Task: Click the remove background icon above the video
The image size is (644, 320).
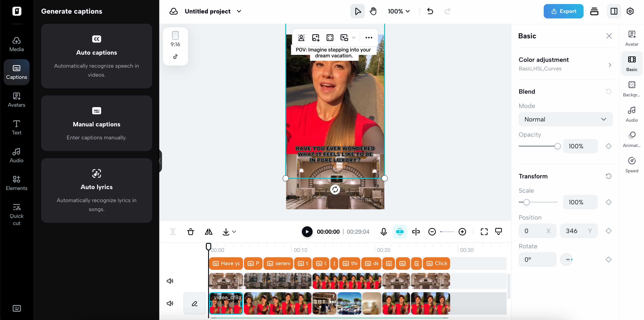Action: click(x=301, y=38)
